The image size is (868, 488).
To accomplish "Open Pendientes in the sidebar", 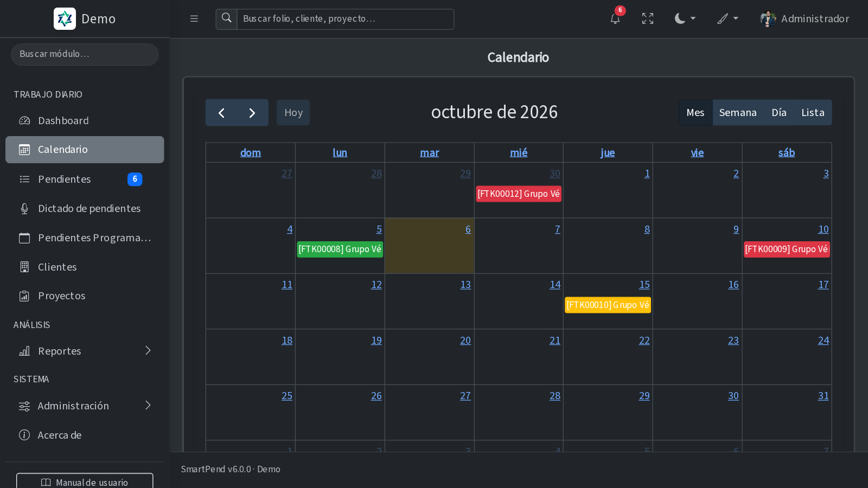I will coord(85,179).
